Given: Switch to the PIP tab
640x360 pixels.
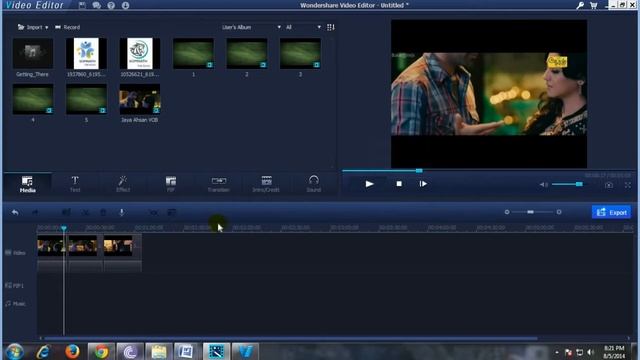Looking at the screenshot, I should [171, 184].
